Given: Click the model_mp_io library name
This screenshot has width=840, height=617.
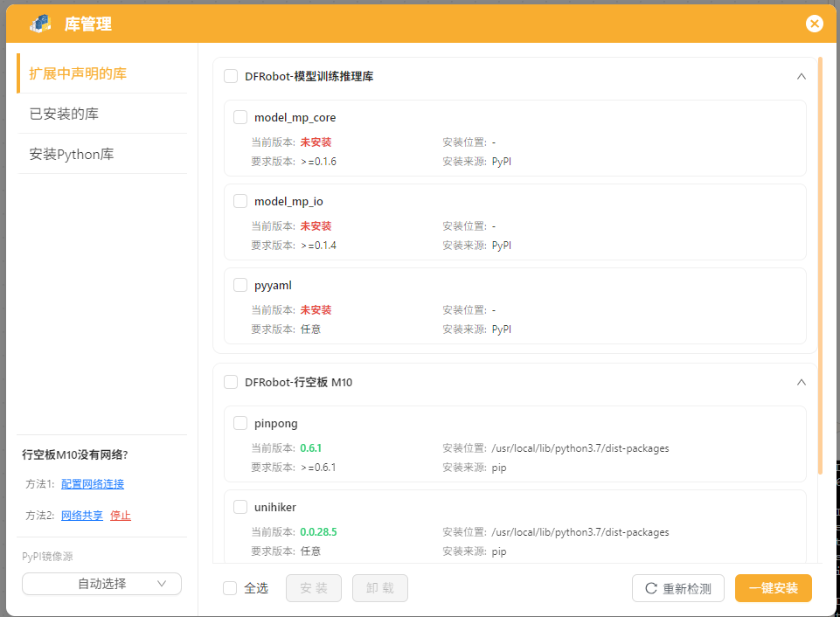Looking at the screenshot, I should pos(288,201).
